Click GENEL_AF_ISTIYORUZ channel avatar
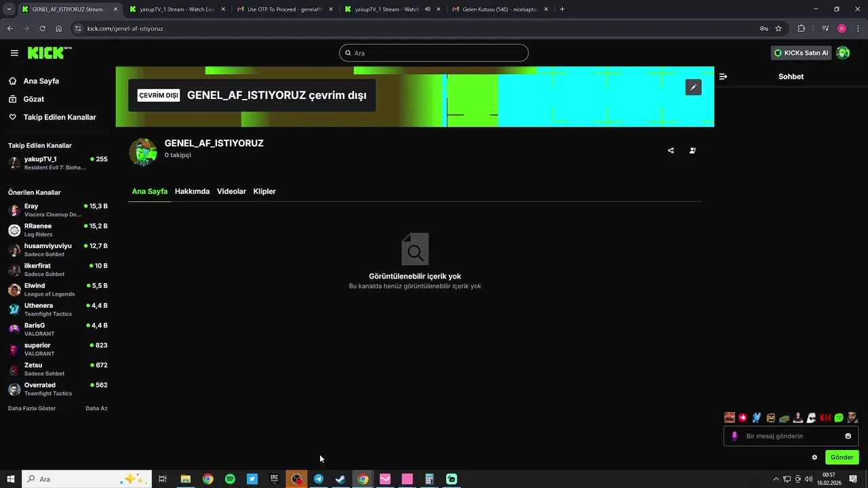Screen dimensions: 868x488 pyautogui.click(x=143, y=152)
